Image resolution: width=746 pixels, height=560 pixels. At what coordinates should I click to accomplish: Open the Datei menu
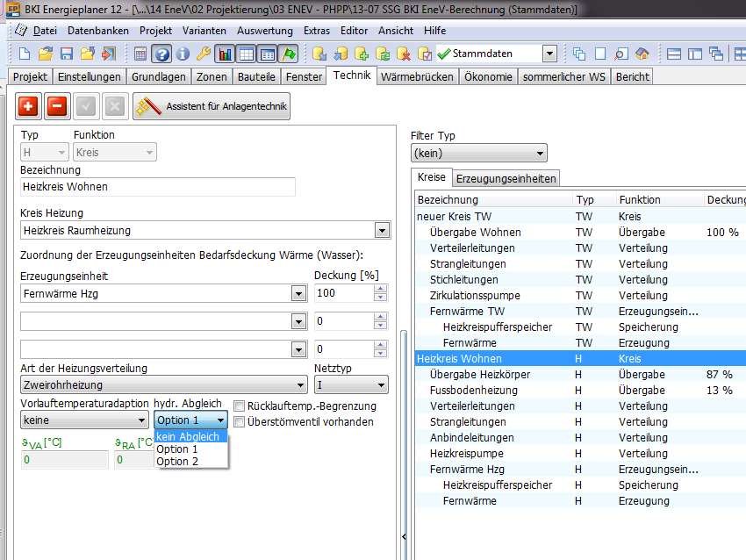[45, 31]
